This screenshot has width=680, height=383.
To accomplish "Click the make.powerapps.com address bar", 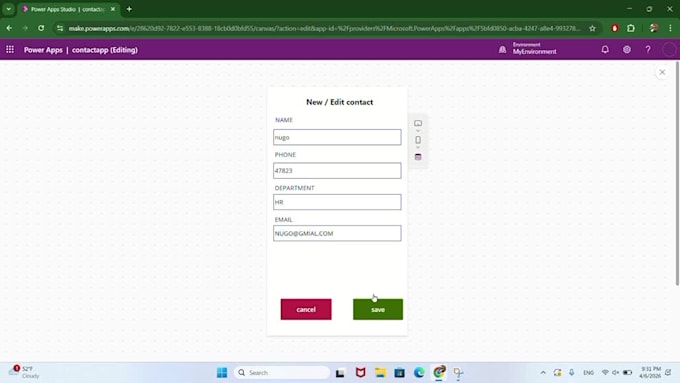I will (x=324, y=28).
